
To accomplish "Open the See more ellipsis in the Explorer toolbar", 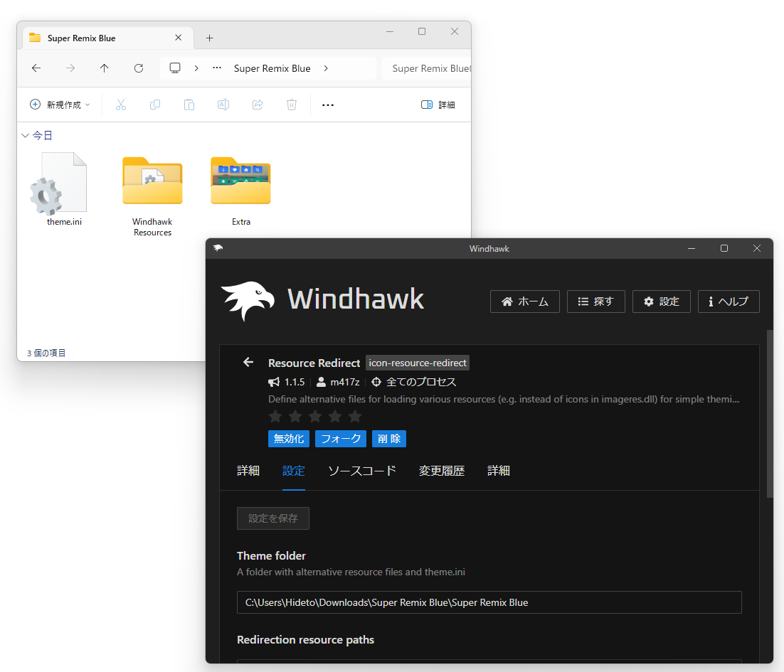I will point(328,105).
